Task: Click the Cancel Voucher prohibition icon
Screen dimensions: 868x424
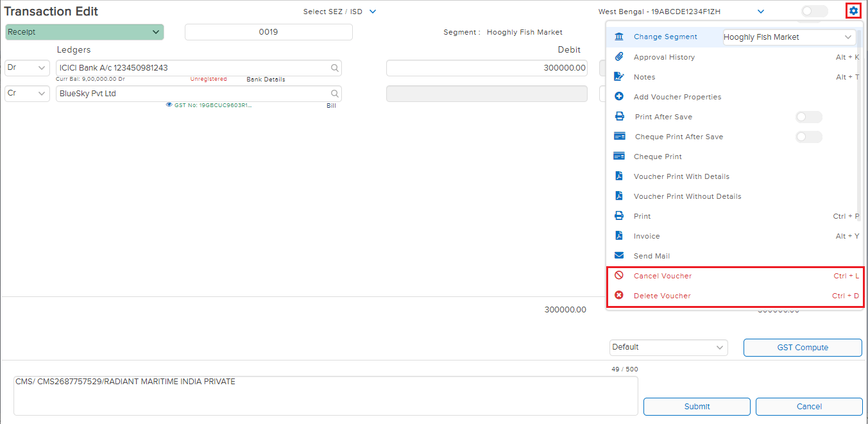Action: [x=619, y=276]
